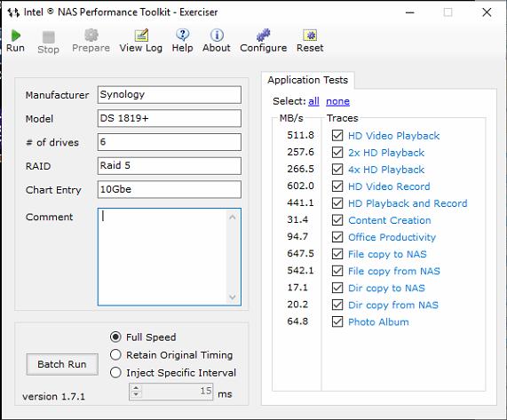Uncheck the Photo Album checkbox
Viewport: 507px width, 420px height.
pos(337,321)
